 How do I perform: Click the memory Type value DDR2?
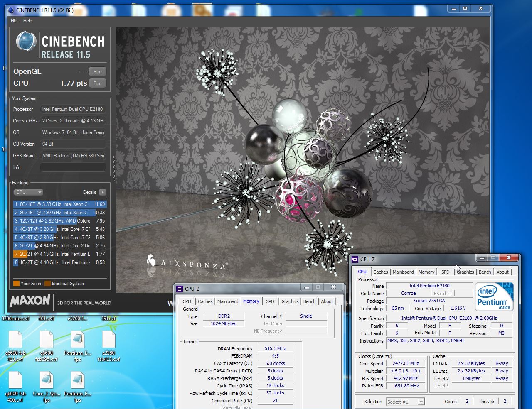tap(224, 316)
